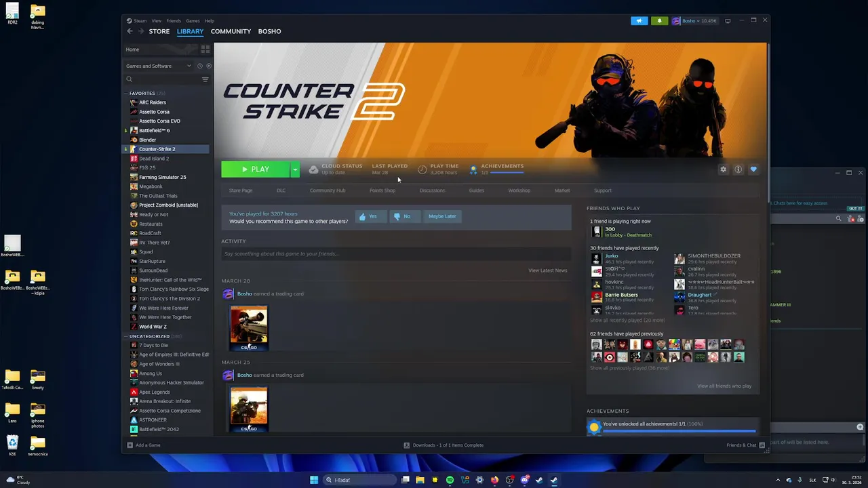
Task: Open Counter-Strike 2 settings gear
Action: tap(723, 169)
